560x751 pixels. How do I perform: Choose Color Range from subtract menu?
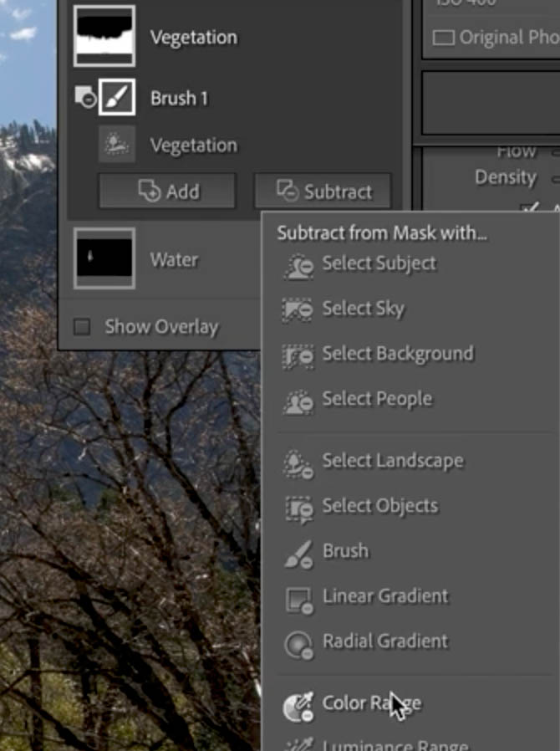click(x=371, y=703)
